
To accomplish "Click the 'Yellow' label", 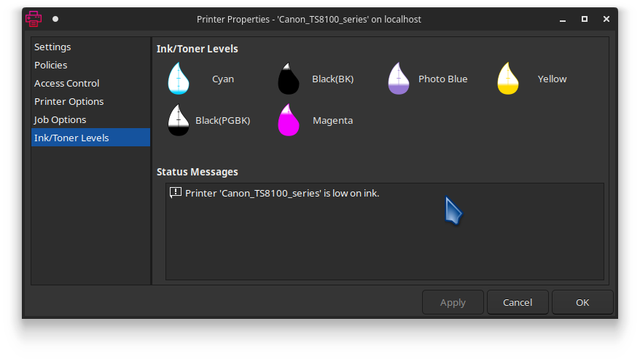I will click(553, 79).
